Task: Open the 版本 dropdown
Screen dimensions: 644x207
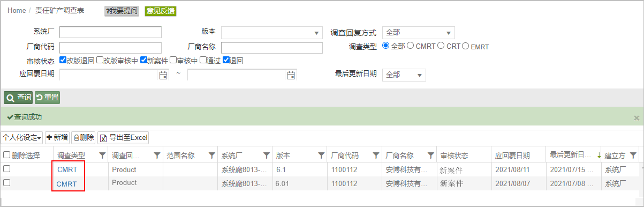Action: click(x=272, y=32)
